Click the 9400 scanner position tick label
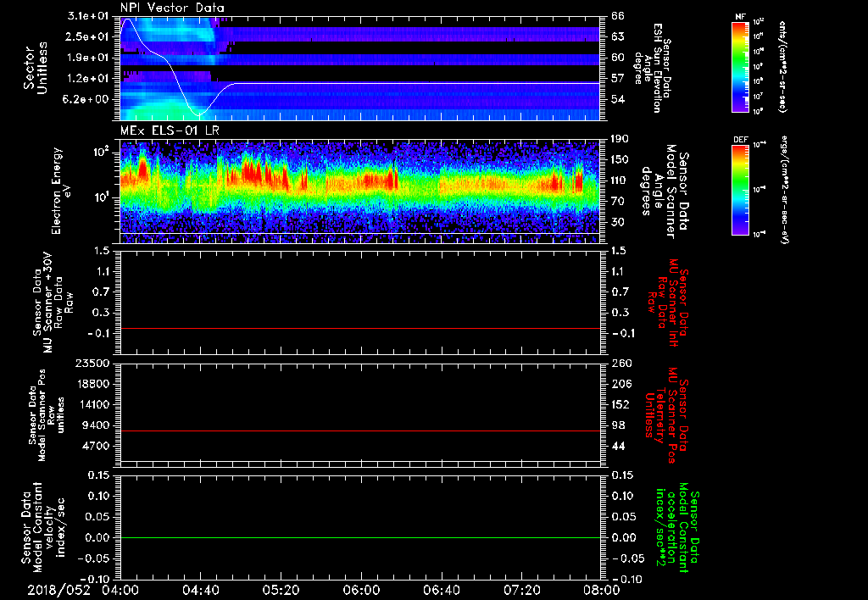 click(x=96, y=425)
